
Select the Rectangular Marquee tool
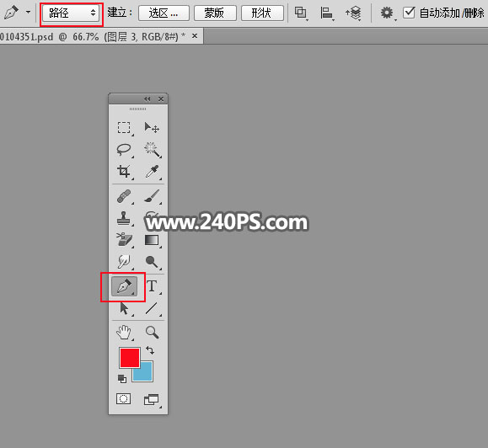click(124, 127)
